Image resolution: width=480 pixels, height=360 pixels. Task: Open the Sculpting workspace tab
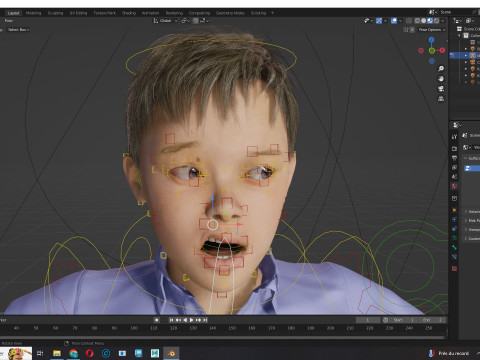[x=55, y=13]
